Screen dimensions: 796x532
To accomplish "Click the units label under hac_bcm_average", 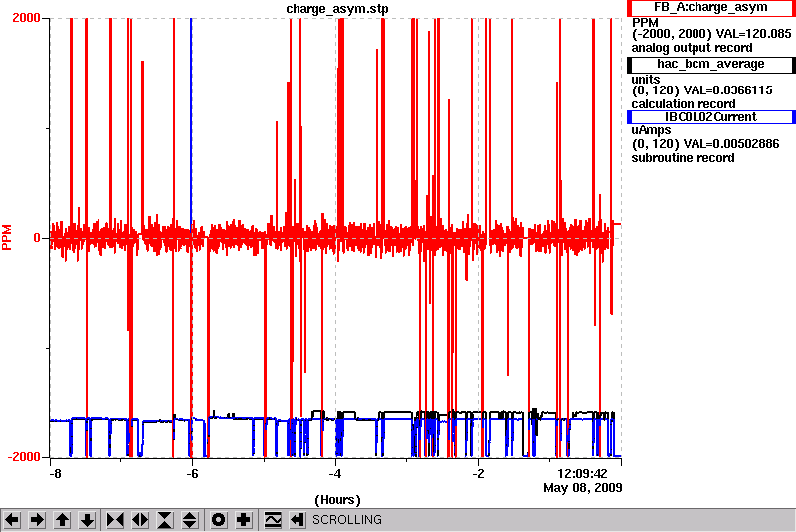I will click(645, 80).
